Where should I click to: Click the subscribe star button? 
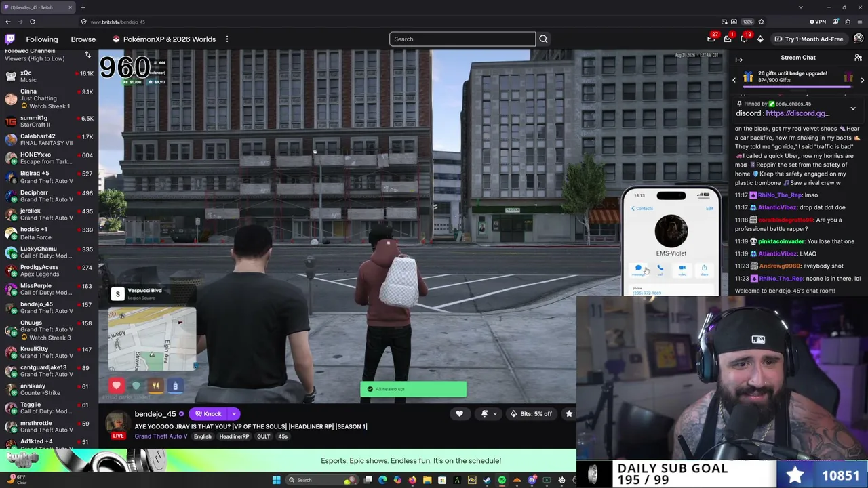coord(569,413)
